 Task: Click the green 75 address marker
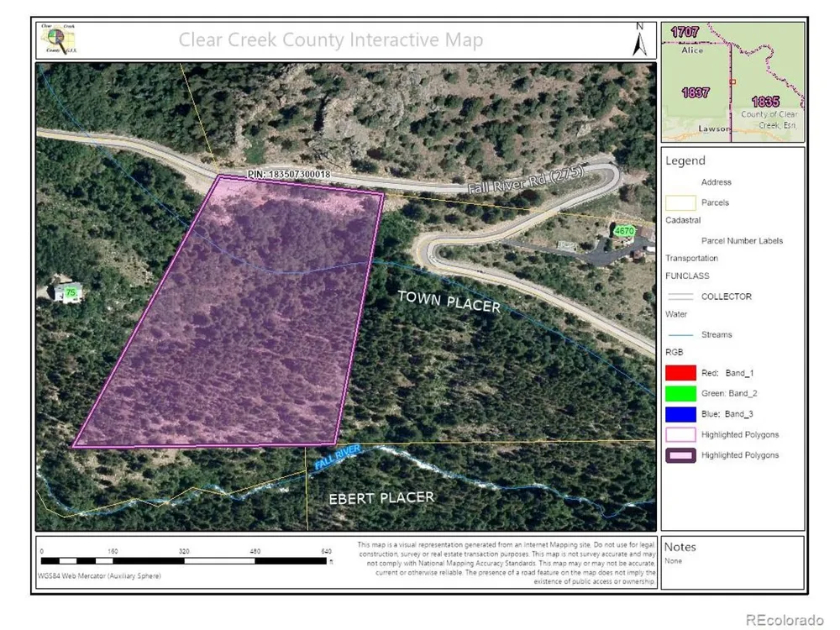[x=71, y=292]
